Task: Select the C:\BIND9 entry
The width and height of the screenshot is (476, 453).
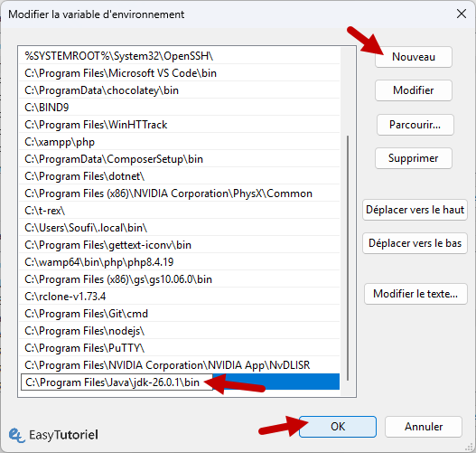Action: click(x=180, y=108)
